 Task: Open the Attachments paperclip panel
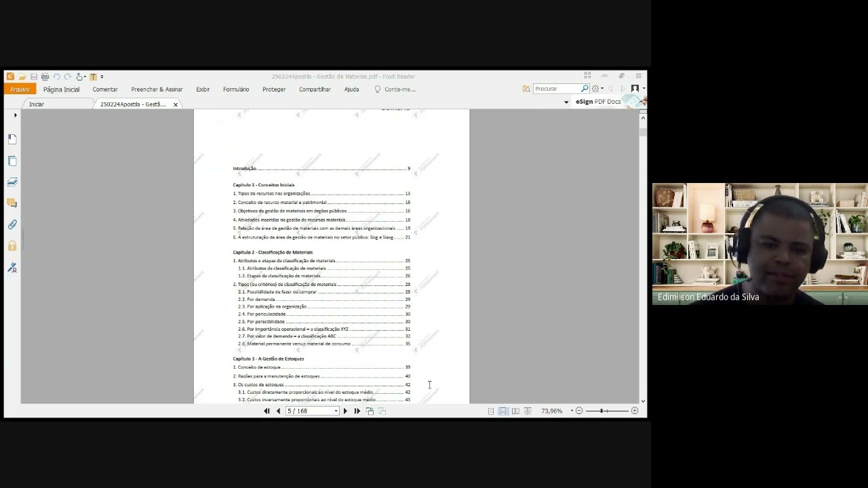(x=12, y=224)
